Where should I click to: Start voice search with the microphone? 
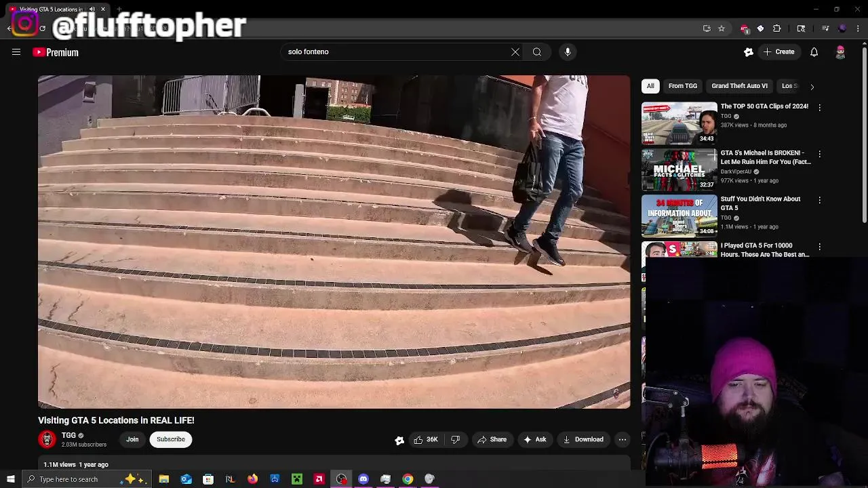click(x=568, y=52)
